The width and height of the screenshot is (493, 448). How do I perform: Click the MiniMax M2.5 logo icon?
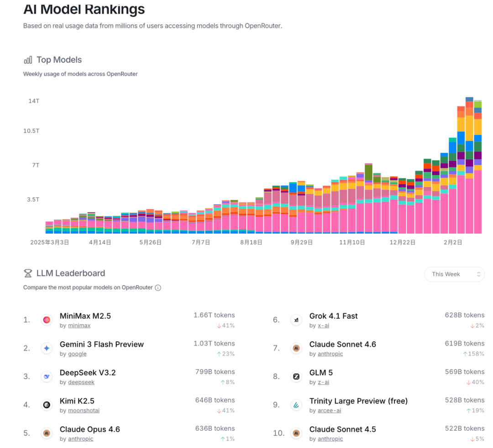[47, 320]
